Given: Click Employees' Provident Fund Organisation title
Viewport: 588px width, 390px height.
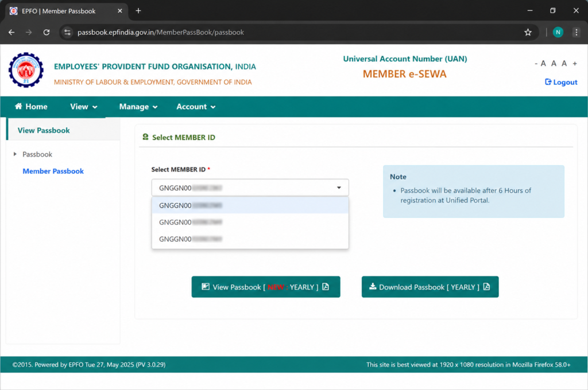Looking at the screenshot, I should click(x=155, y=67).
